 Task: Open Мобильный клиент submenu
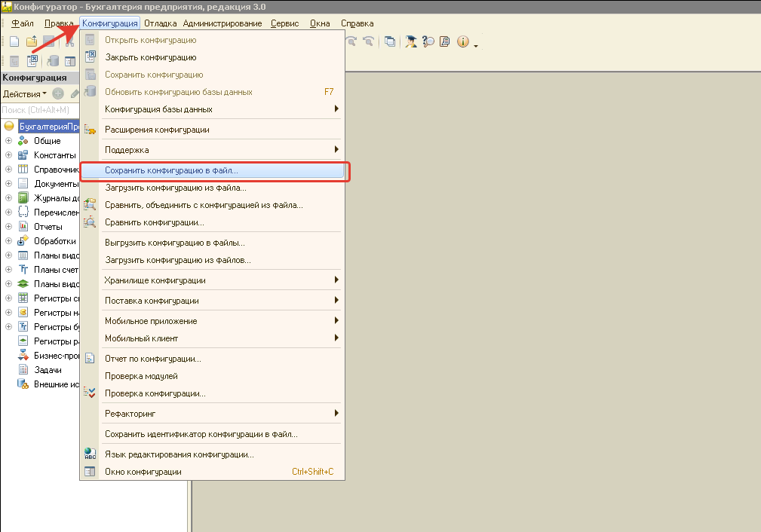coord(212,338)
